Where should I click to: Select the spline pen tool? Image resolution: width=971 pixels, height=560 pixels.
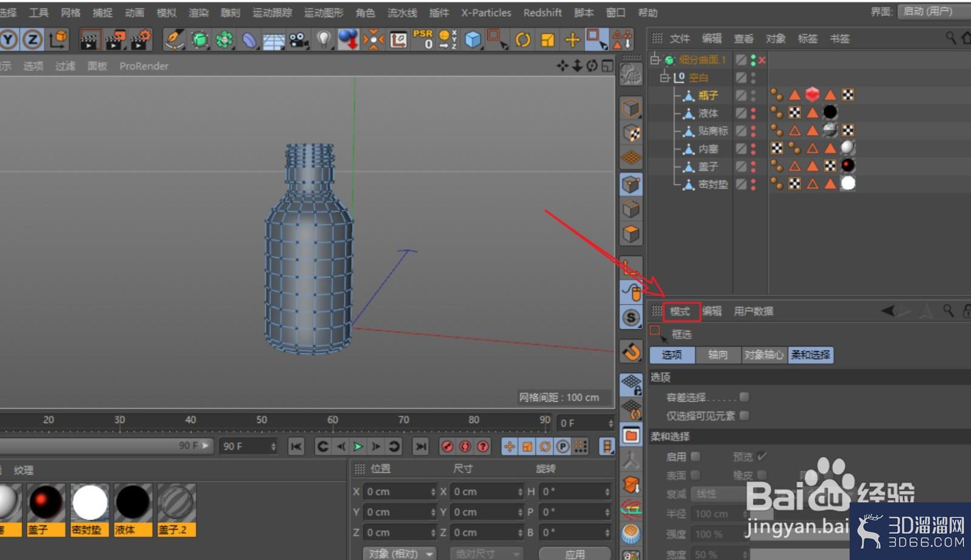[x=174, y=40]
